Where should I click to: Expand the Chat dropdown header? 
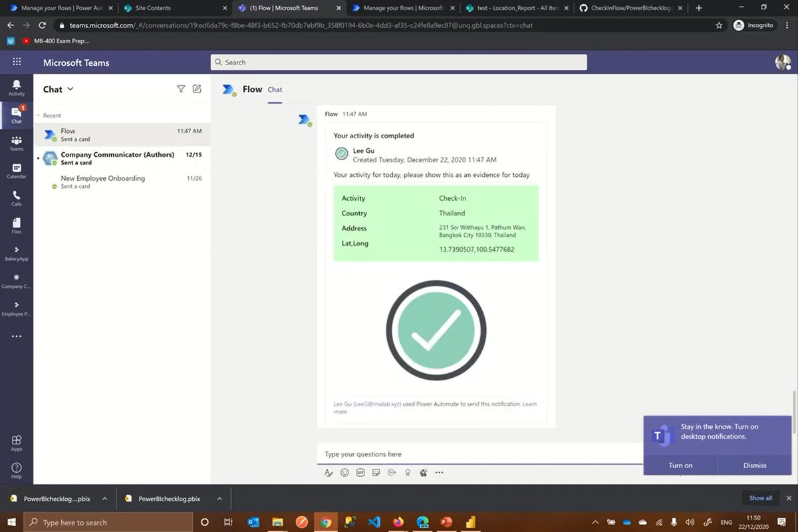(x=59, y=89)
